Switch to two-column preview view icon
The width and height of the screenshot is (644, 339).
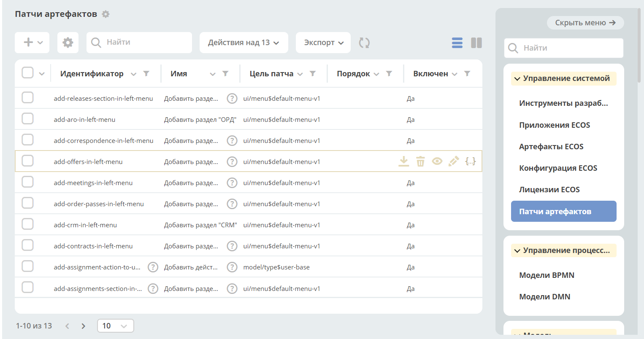[x=476, y=43]
